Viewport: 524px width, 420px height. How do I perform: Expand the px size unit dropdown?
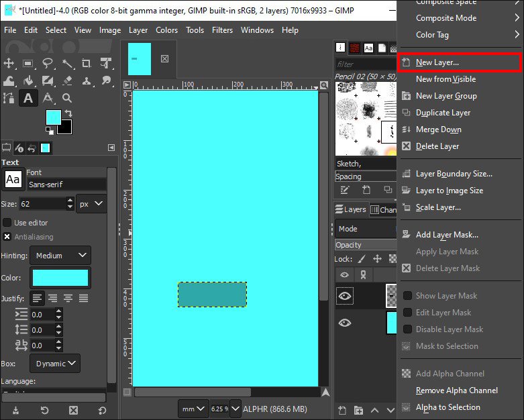tap(91, 203)
